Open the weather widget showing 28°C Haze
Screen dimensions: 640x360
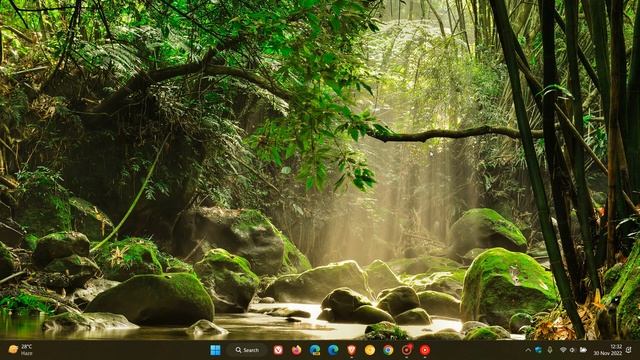(x=20, y=350)
